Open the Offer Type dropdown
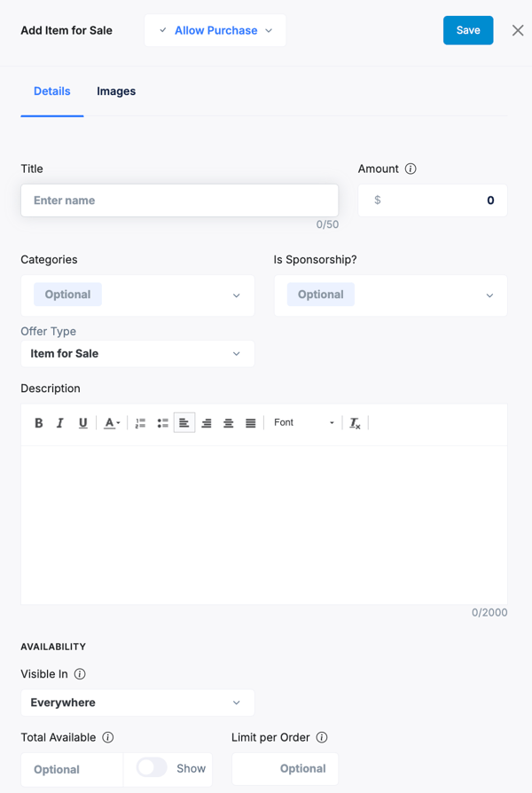The image size is (532, 793). (x=137, y=354)
